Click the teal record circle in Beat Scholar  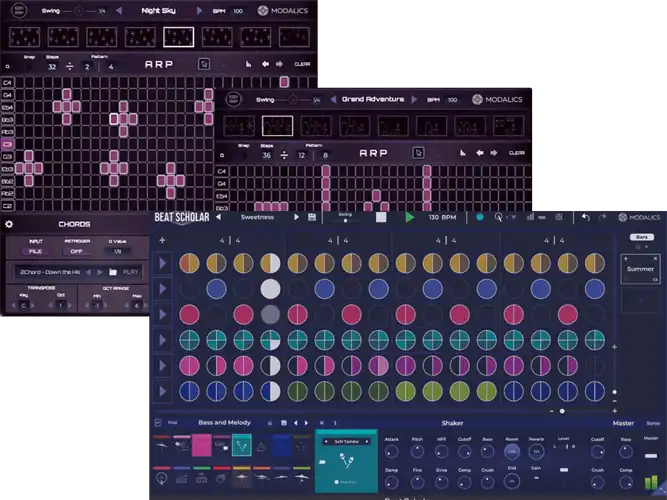point(480,217)
